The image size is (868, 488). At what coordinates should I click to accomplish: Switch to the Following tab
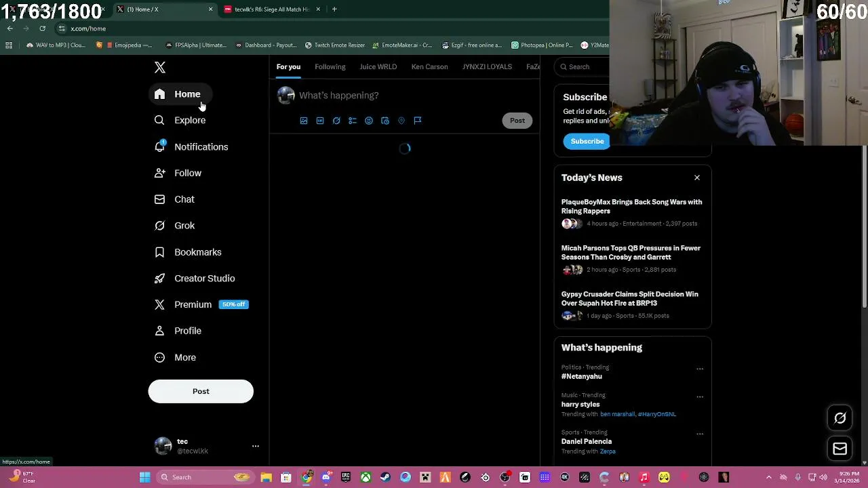tap(330, 66)
